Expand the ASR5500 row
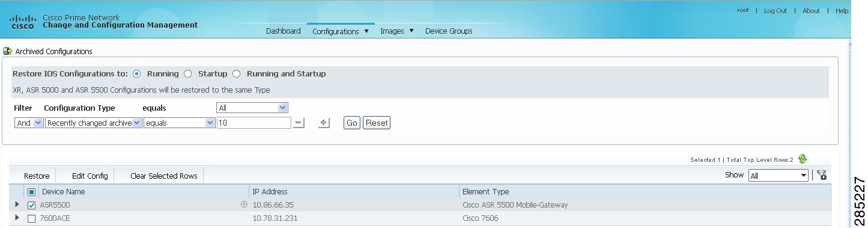Image resolution: width=868 pixels, height=228 pixels. [17, 205]
